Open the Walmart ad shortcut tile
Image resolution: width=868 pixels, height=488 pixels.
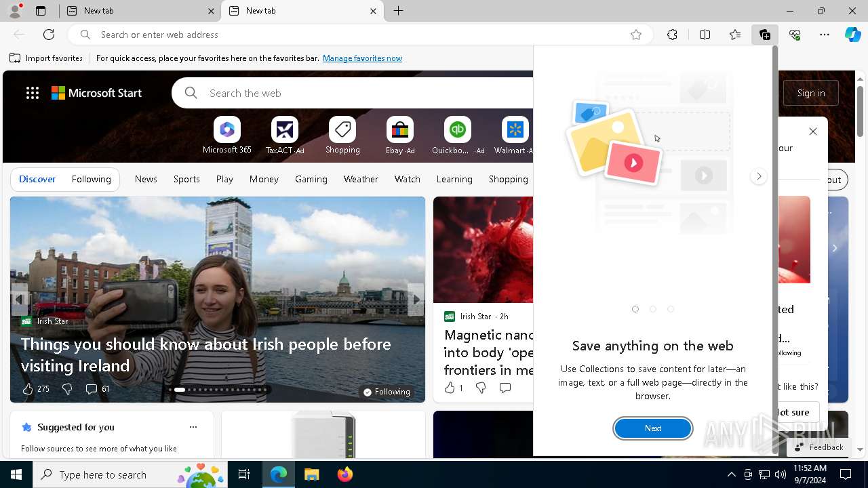click(514, 136)
